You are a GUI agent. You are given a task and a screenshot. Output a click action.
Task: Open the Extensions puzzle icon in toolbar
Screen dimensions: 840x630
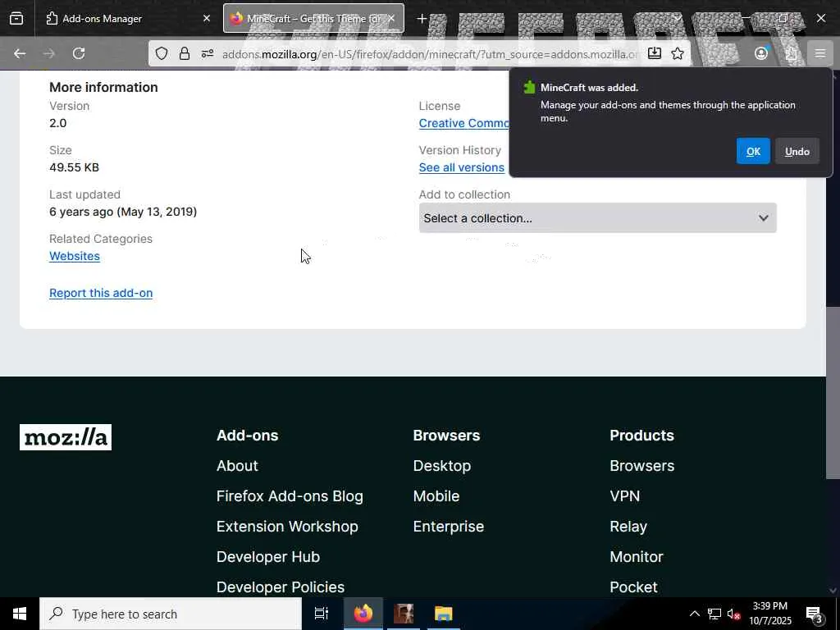pyautogui.click(x=791, y=53)
